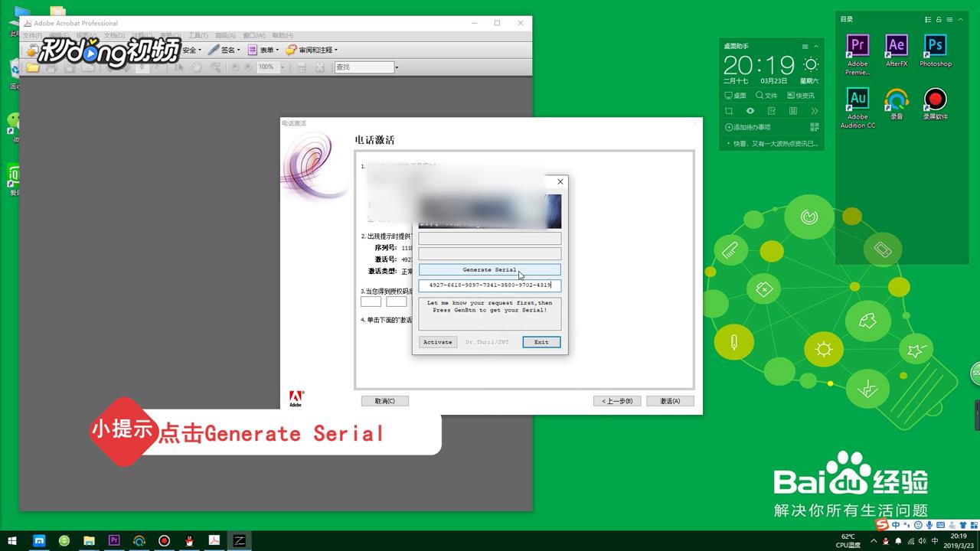This screenshot has width=980, height=551.
Task: Open Adobe Audition CC shortcut
Action: (857, 108)
